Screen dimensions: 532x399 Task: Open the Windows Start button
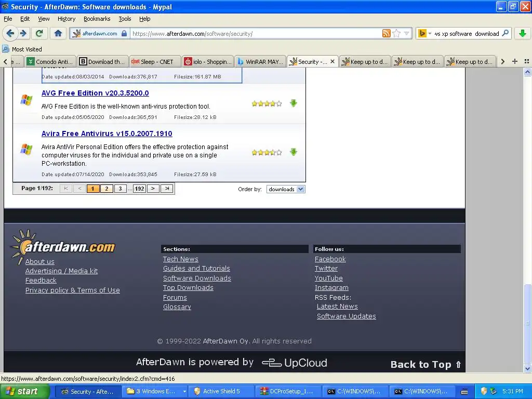[25, 391]
